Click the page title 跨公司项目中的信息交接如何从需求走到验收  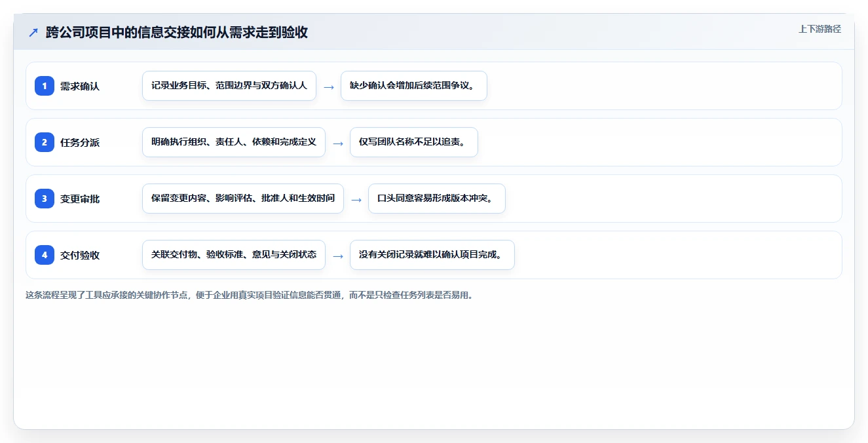click(177, 32)
